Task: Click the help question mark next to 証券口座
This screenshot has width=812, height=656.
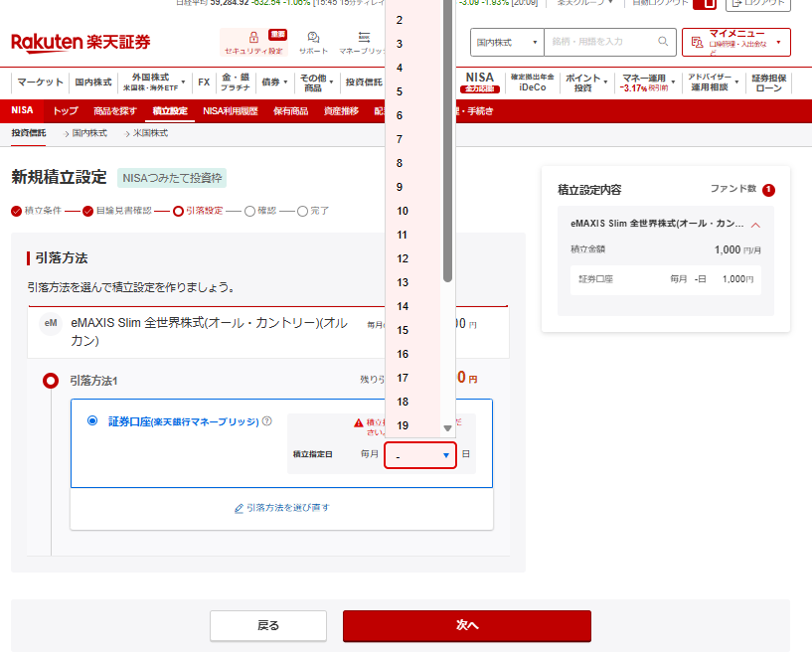Action: [266, 421]
